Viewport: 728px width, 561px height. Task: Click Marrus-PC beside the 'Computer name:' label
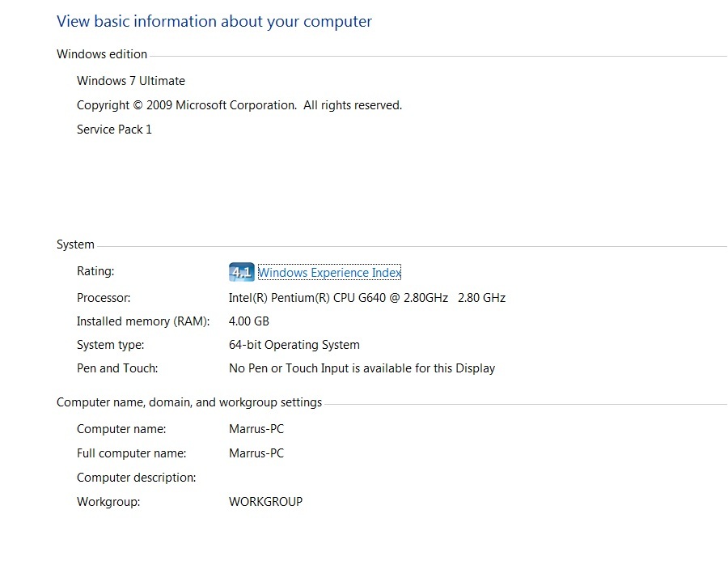click(x=256, y=429)
